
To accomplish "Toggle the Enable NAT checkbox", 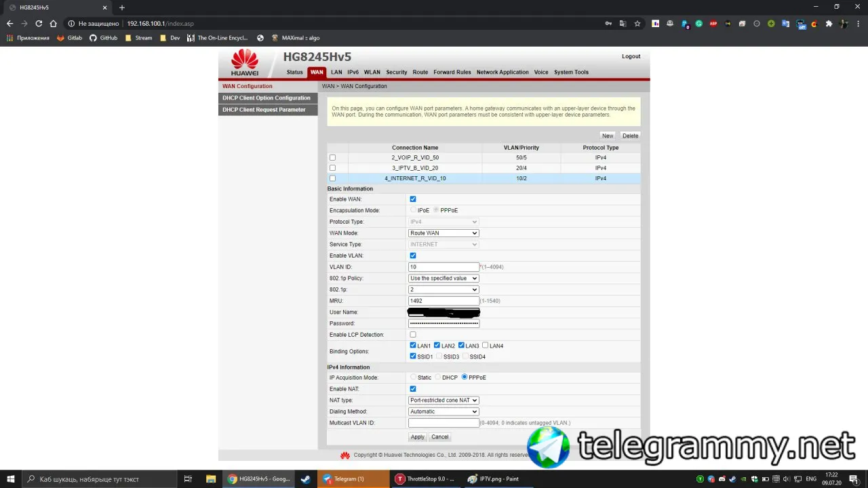I will coord(413,389).
